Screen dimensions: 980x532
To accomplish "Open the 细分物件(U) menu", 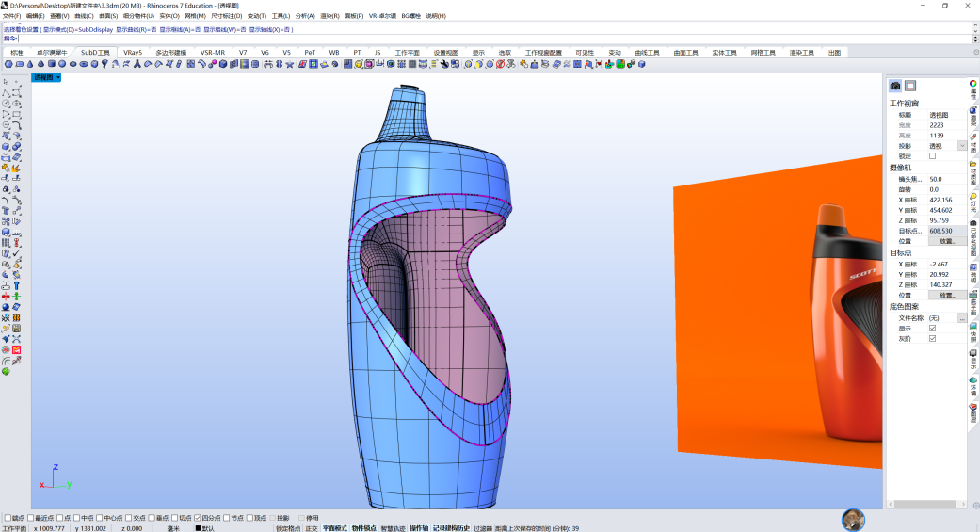I will [x=138, y=16].
